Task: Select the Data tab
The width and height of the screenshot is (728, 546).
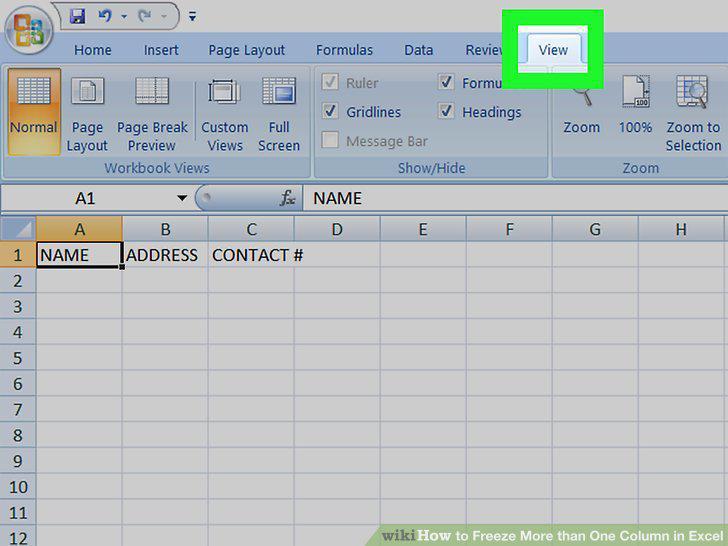Action: click(x=418, y=50)
